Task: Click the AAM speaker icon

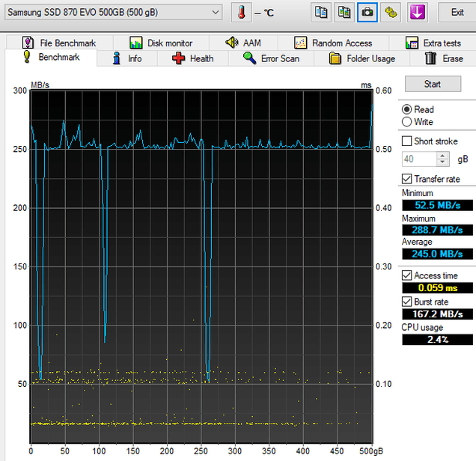Action: coord(232,43)
